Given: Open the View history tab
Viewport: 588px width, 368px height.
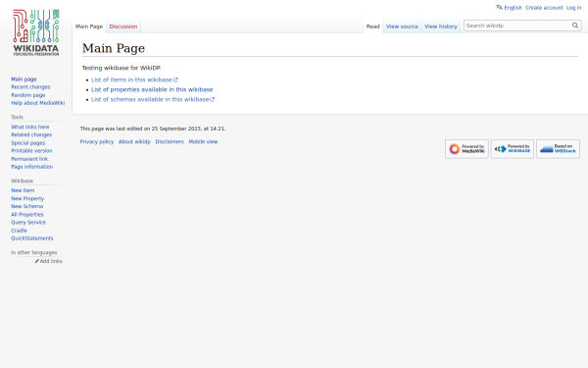Looking at the screenshot, I should click(x=441, y=26).
